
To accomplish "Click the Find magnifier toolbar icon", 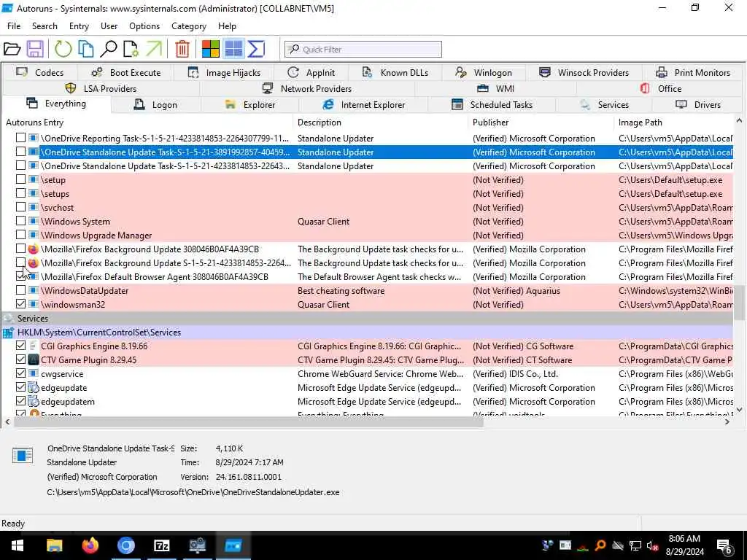I will [x=109, y=49].
